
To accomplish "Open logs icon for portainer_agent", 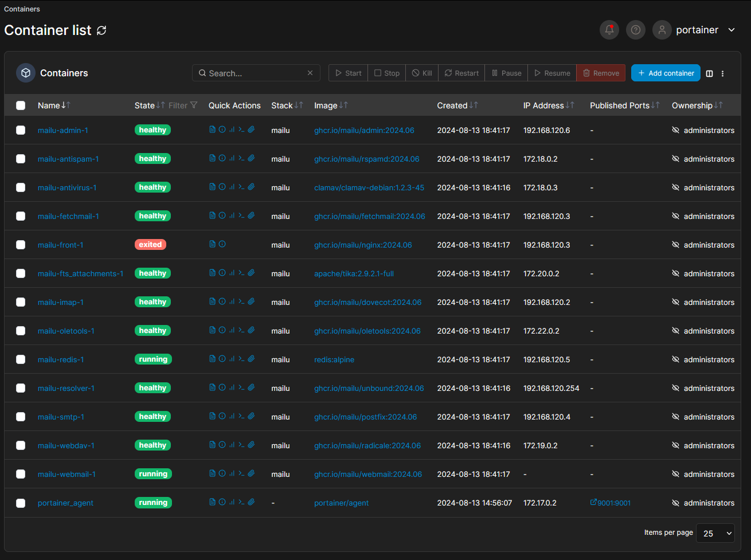I will point(213,502).
